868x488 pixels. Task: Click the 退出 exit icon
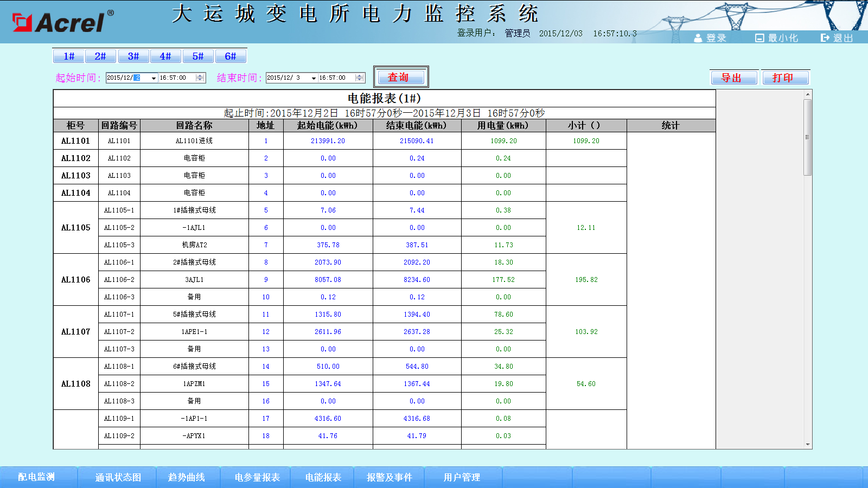point(825,38)
